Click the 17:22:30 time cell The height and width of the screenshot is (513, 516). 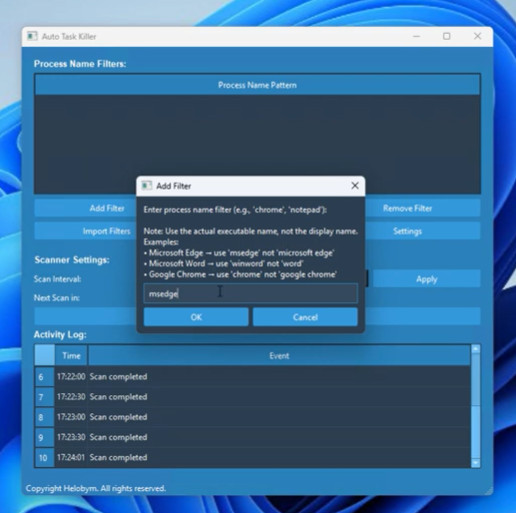pyautogui.click(x=71, y=397)
